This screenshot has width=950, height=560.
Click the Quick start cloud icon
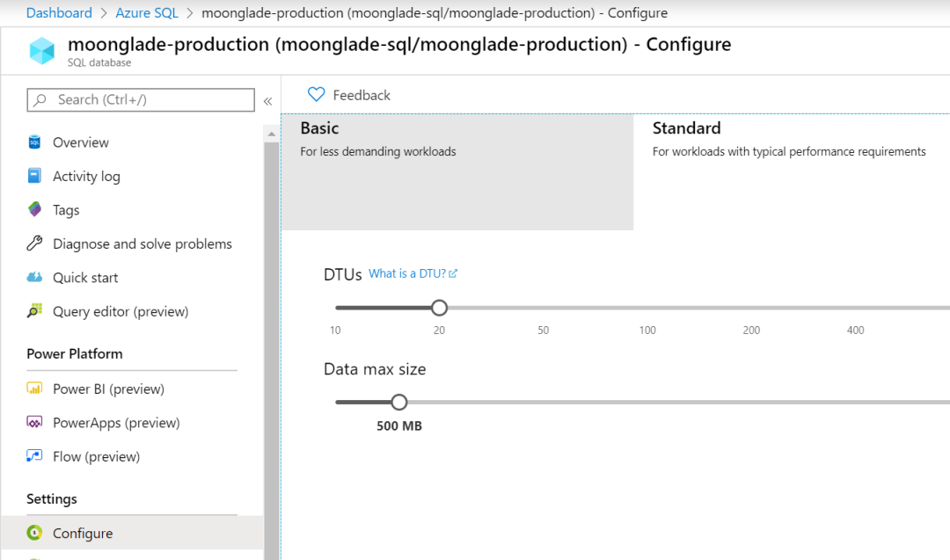tap(35, 278)
